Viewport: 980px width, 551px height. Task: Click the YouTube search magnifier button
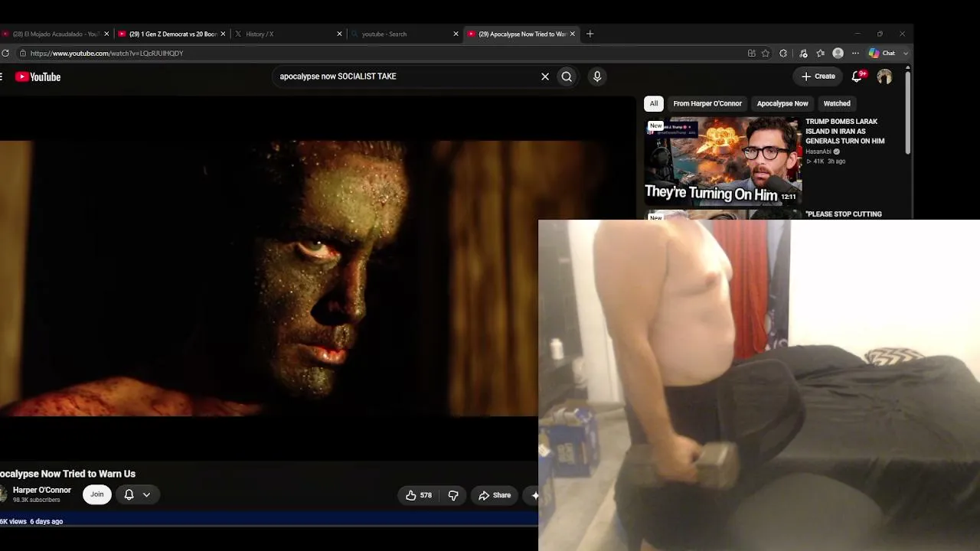click(x=567, y=77)
